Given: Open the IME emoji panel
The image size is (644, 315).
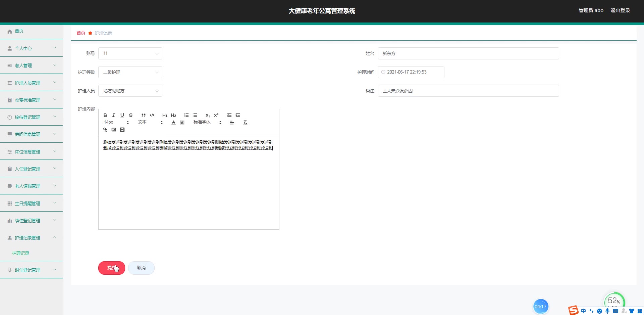Looking at the screenshot, I should coord(599,311).
